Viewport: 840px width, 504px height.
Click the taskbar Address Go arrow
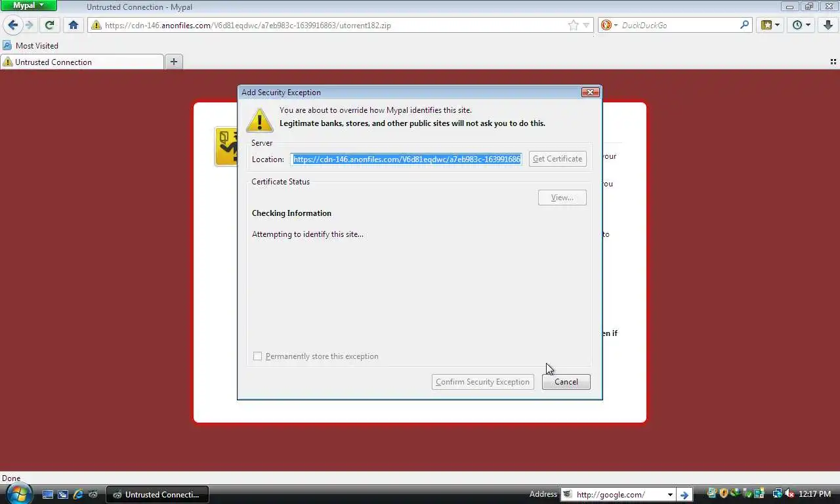[684, 494]
